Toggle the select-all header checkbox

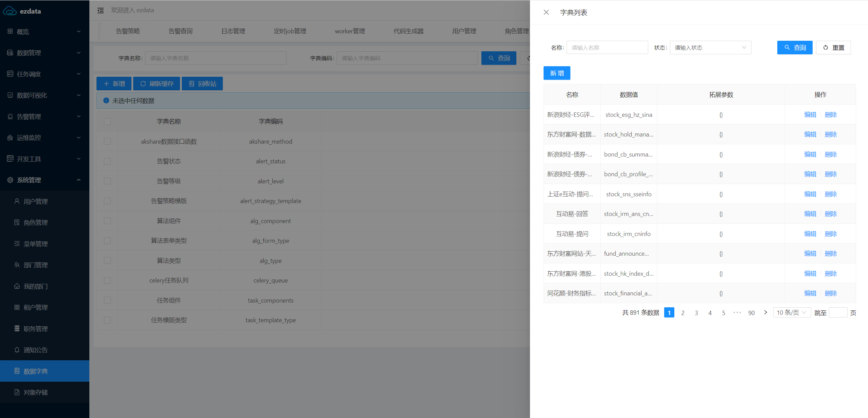point(107,122)
